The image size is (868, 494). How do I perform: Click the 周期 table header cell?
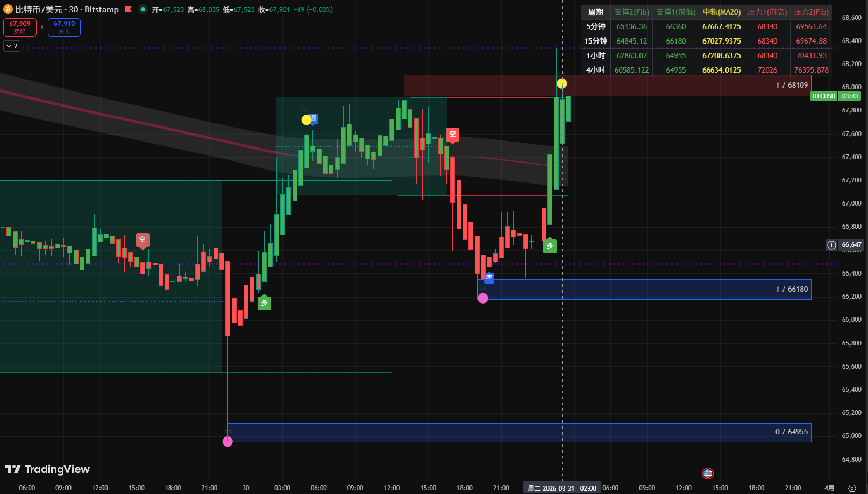pyautogui.click(x=596, y=12)
